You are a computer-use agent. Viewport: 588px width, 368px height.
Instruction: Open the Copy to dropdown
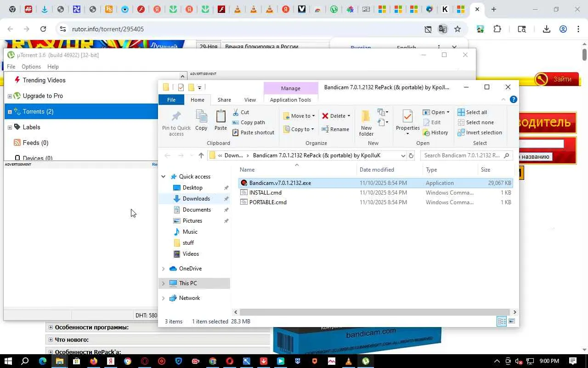(299, 129)
